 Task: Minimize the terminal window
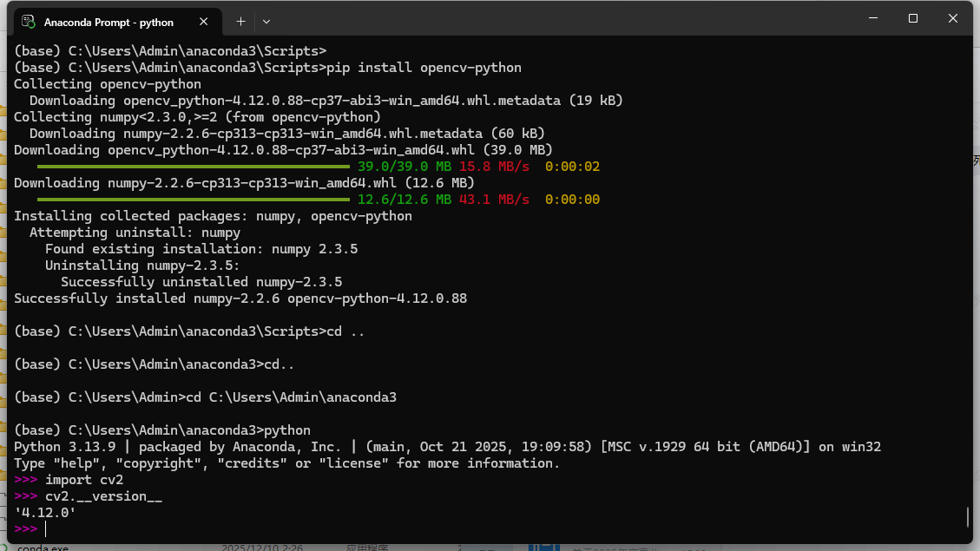(873, 18)
